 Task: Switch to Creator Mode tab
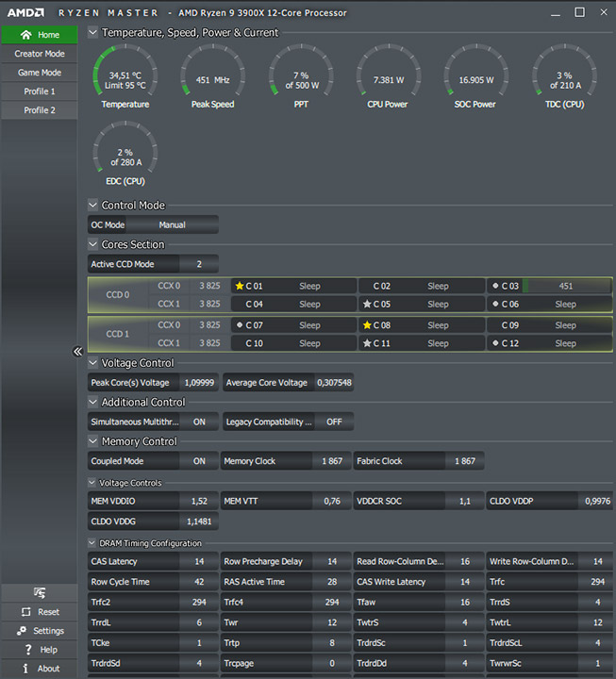click(x=40, y=54)
